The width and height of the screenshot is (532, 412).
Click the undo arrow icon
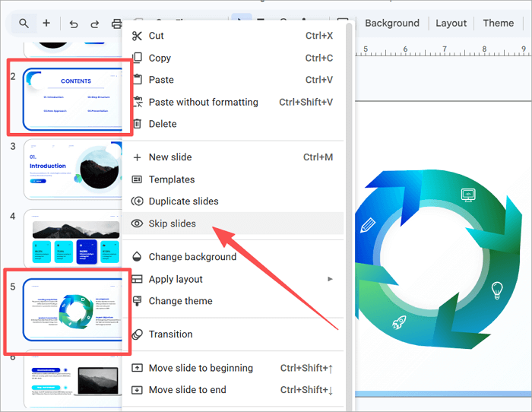(74, 24)
